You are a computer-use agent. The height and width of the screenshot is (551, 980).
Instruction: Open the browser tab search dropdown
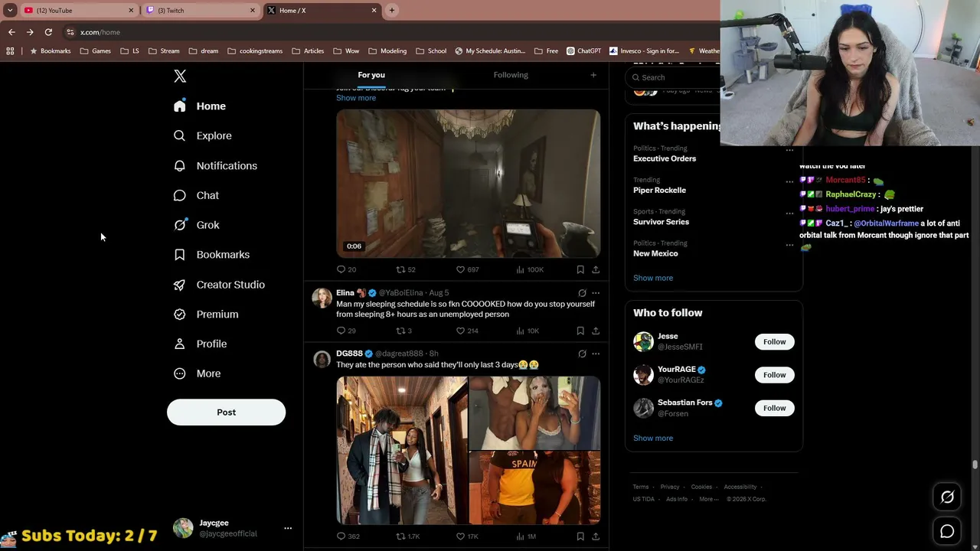click(x=10, y=11)
